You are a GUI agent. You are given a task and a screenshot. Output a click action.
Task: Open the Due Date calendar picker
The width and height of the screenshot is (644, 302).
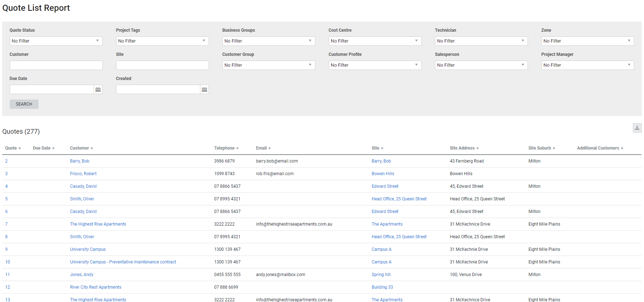tap(98, 89)
